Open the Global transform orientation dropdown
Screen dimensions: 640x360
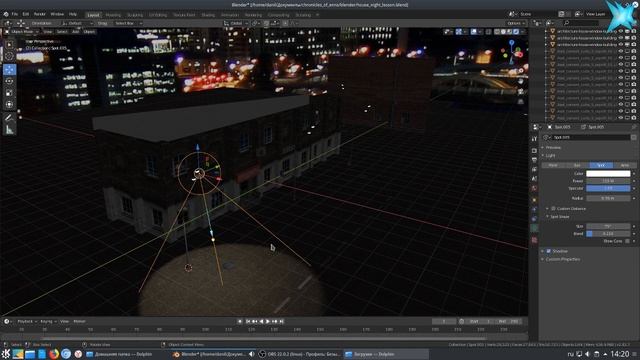[x=236, y=23]
